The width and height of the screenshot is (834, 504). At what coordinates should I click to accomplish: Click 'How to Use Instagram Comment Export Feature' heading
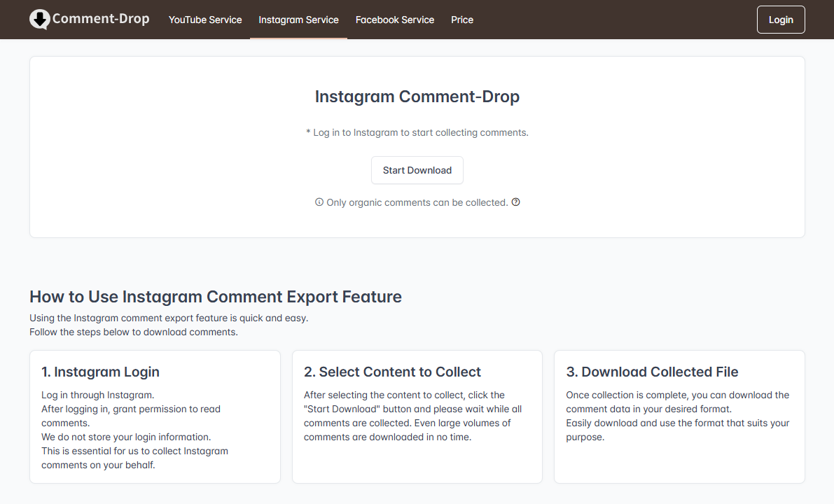click(x=216, y=296)
